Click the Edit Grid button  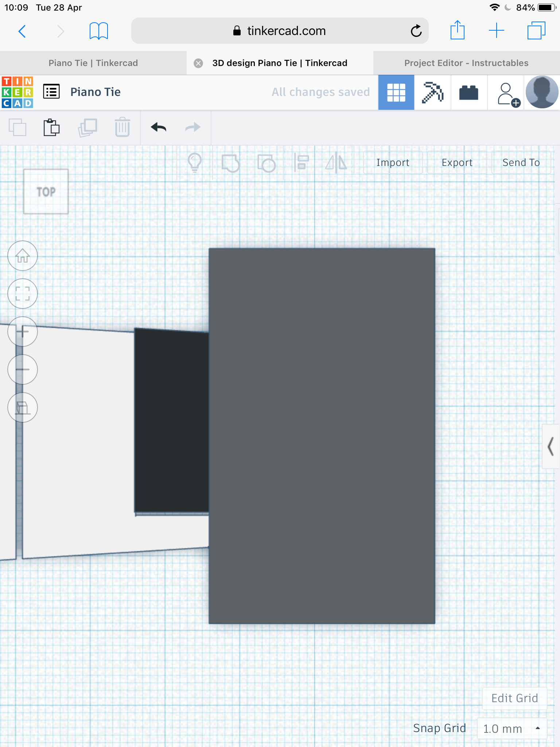[514, 698]
